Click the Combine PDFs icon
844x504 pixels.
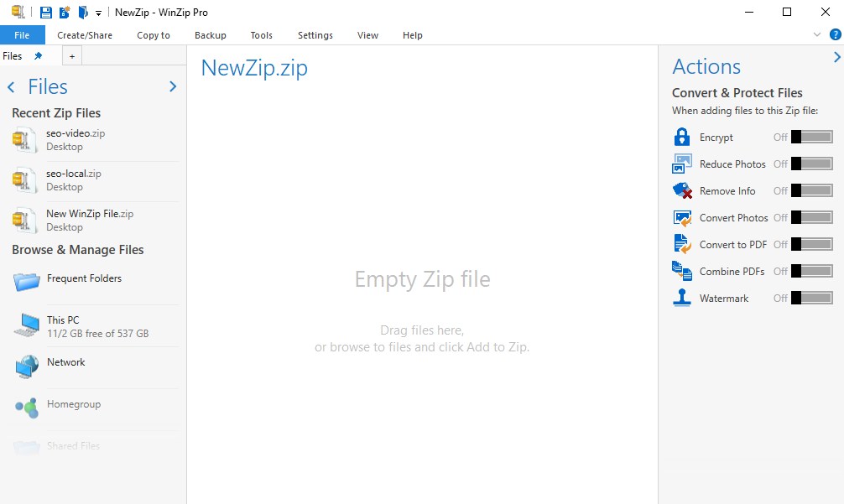click(x=682, y=271)
